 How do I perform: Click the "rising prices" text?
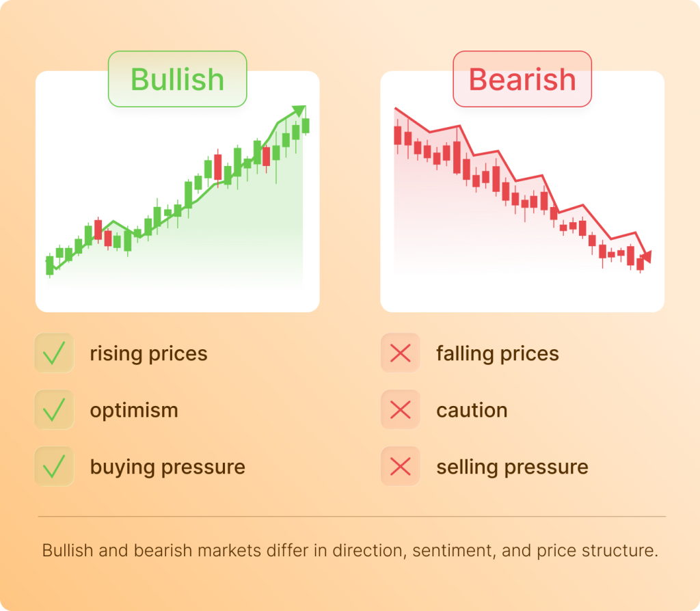point(148,354)
